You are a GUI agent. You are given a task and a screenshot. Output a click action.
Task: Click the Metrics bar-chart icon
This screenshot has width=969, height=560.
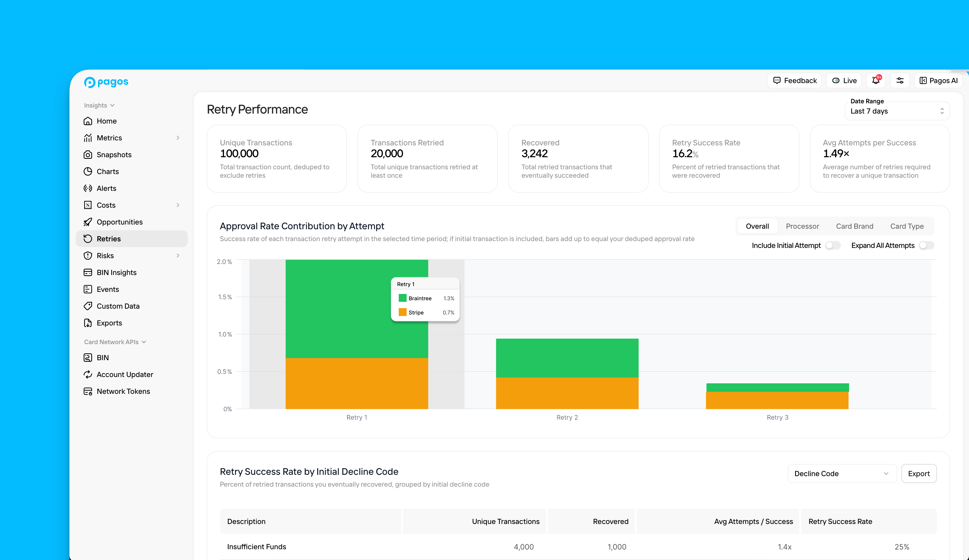pos(88,138)
